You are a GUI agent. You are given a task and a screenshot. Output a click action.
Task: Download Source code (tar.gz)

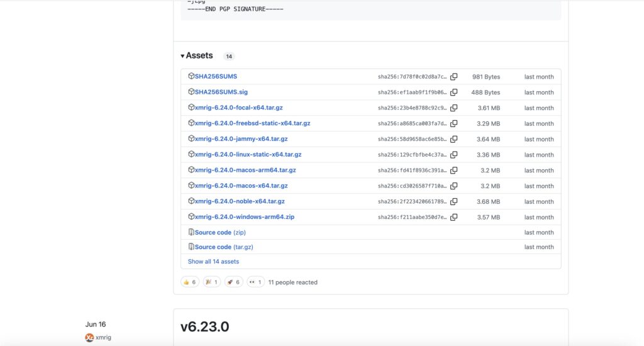tap(224, 247)
